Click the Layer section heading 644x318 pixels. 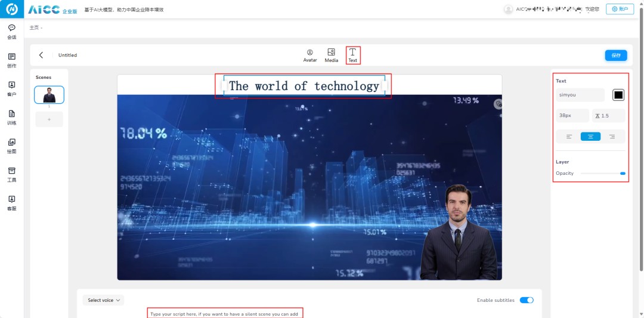pyautogui.click(x=562, y=162)
